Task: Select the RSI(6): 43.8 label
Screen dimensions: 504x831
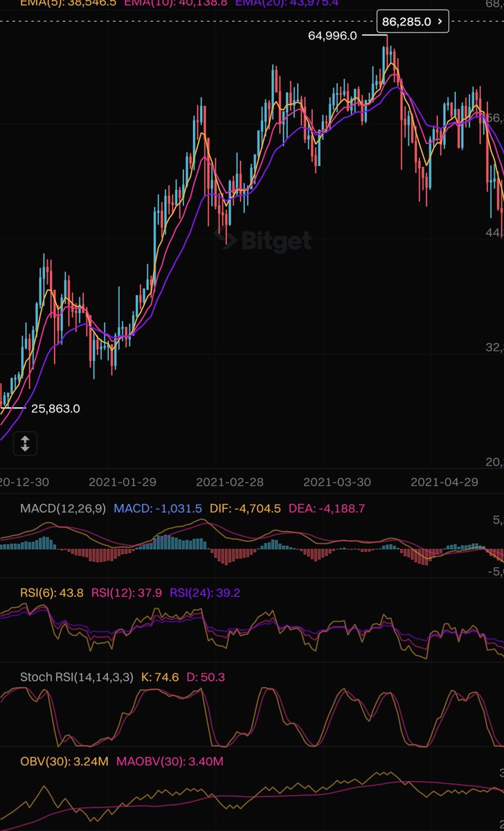Action: coord(52,593)
